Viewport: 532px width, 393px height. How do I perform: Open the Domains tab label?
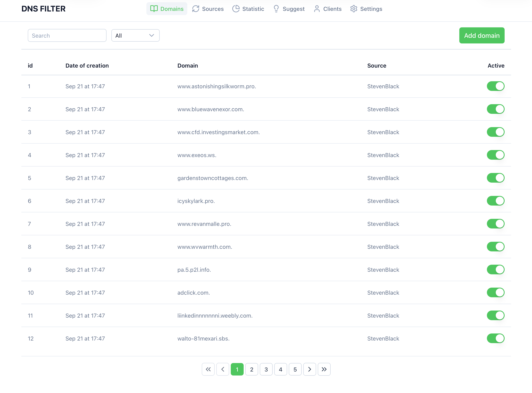[x=172, y=9]
